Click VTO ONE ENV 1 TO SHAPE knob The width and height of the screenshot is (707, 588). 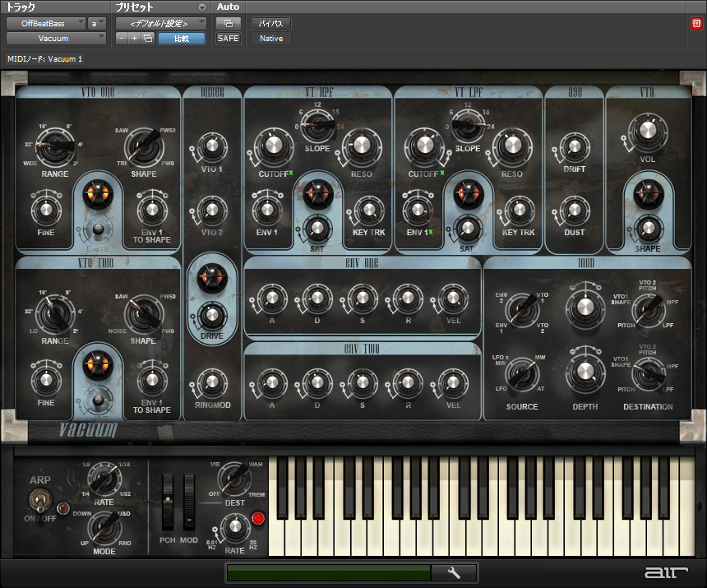152,210
